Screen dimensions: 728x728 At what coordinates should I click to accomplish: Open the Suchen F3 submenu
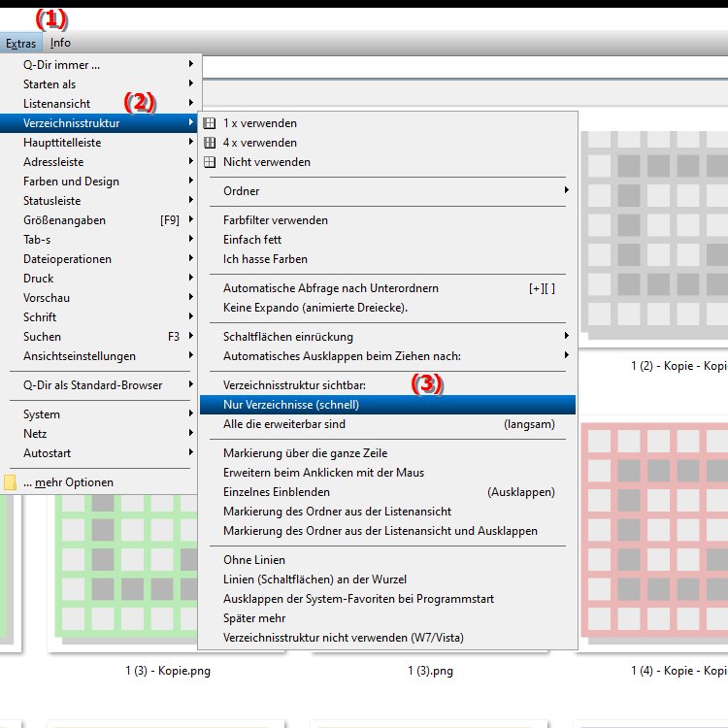100,337
